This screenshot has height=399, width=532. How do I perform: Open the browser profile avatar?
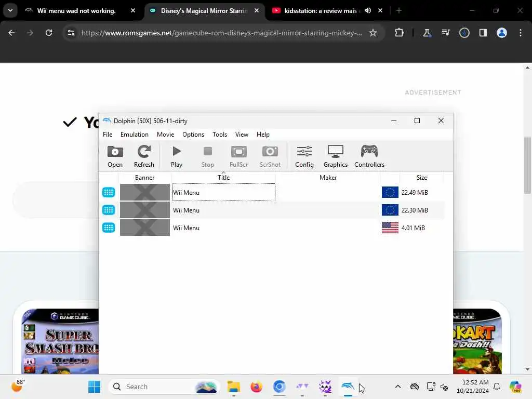pyautogui.click(x=502, y=33)
